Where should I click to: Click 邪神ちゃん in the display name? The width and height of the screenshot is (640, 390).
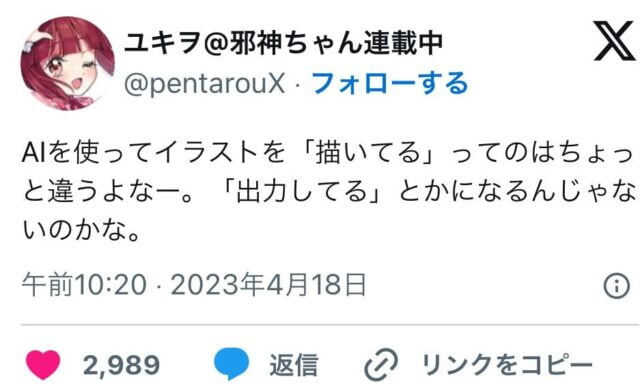click(296, 43)
